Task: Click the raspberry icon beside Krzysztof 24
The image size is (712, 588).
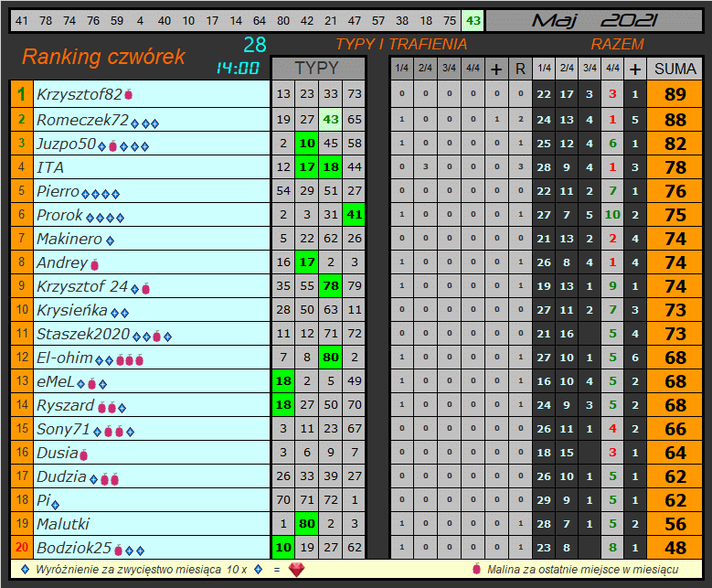Action: pos(145,288)
